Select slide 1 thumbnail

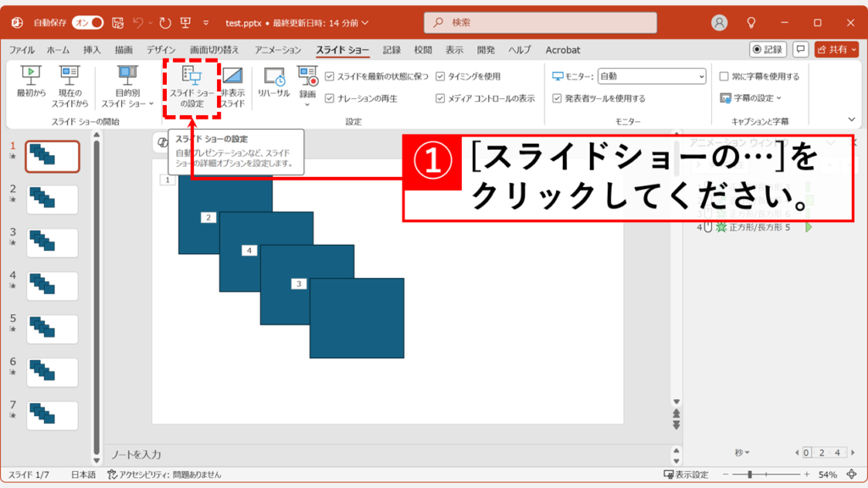53,157
